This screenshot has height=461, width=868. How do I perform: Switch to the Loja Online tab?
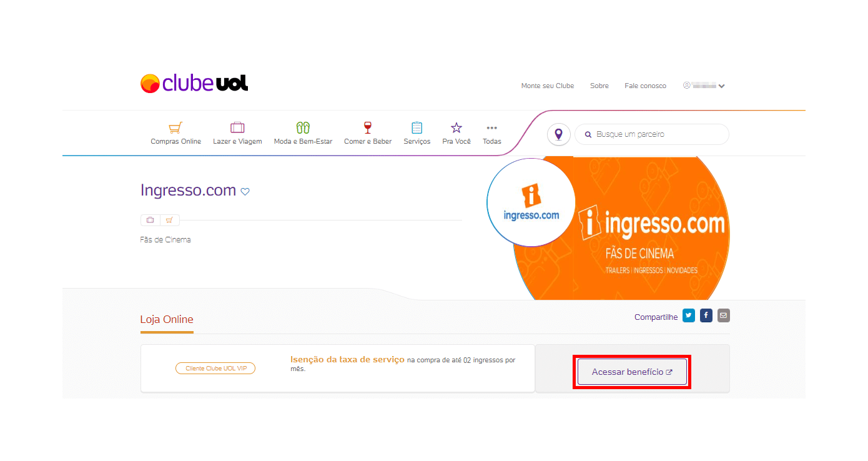(x=167, y=319)
